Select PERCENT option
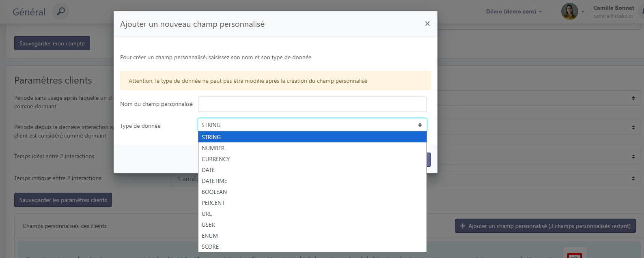The width and height of the screenshot is (644, 258). coord(312,203)
